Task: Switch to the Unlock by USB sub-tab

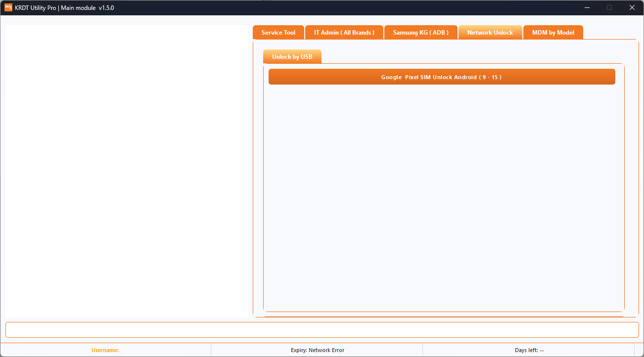Action: pyautogui.click(x=292, y=56)
